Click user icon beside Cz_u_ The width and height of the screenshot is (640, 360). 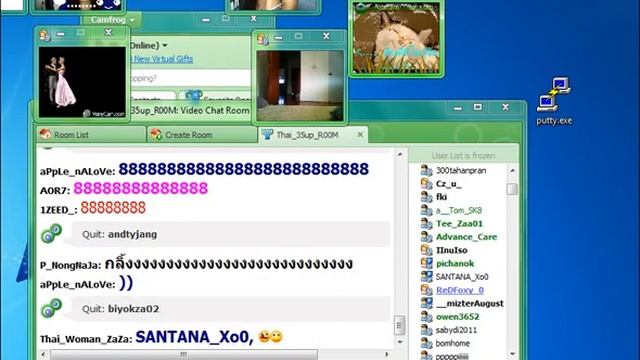pos(427,184)
